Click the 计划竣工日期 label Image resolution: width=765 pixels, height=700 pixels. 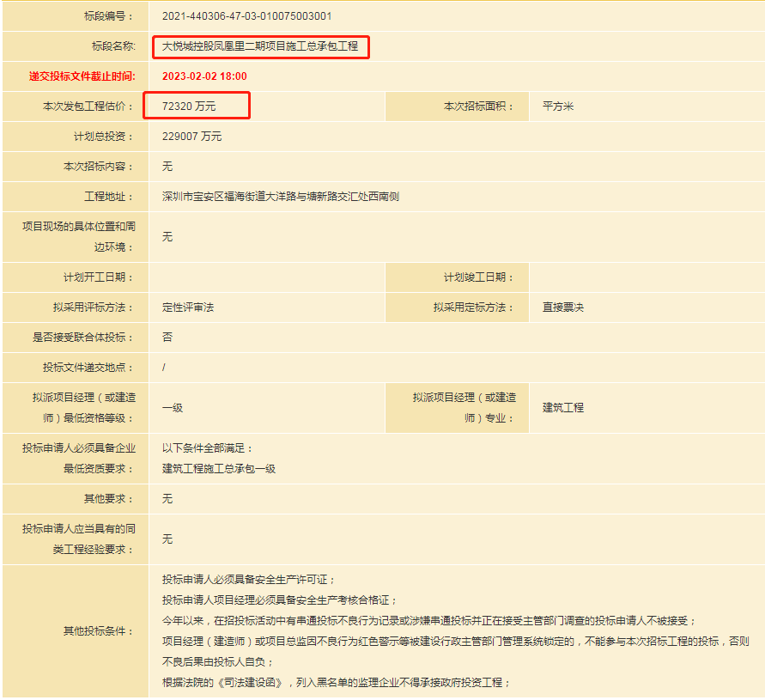(x=479, y=277)
